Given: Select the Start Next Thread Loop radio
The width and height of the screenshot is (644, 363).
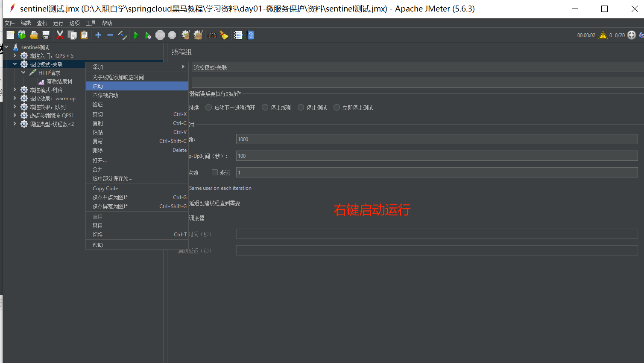Looking at the screenshot, I should (208, 107).
